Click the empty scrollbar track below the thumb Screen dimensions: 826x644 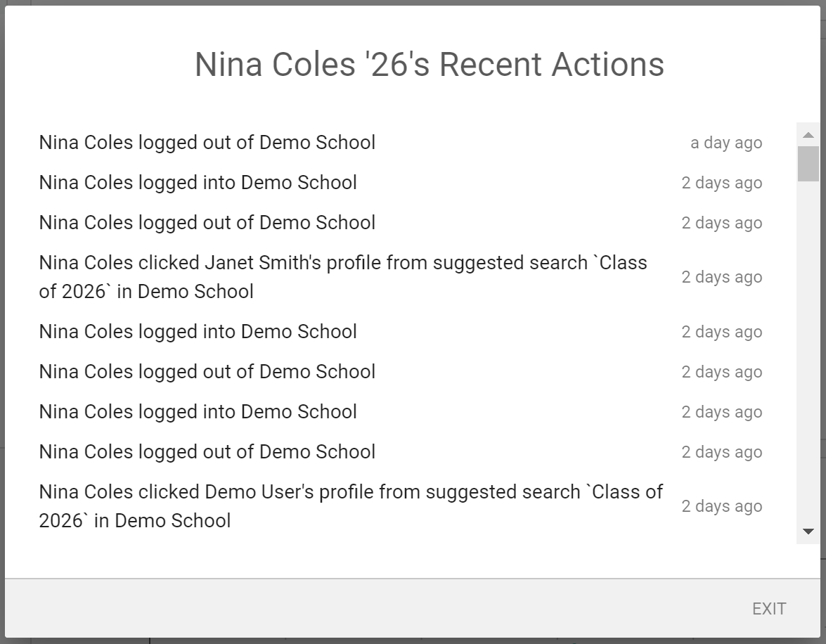point(808,352)
